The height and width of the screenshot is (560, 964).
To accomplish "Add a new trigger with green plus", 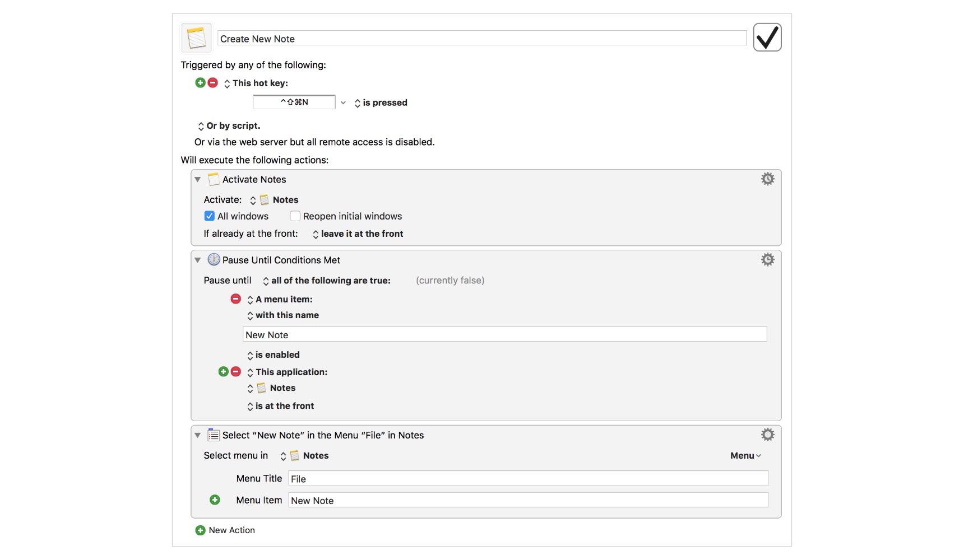I will (x=200, y=83).
